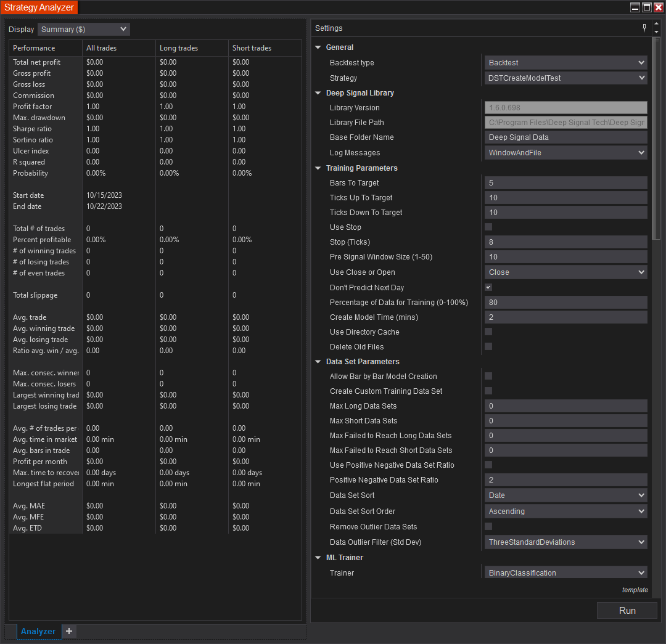Enable Delete Old Files option
The image size is (666, 644).
click(x=488, y=346)
